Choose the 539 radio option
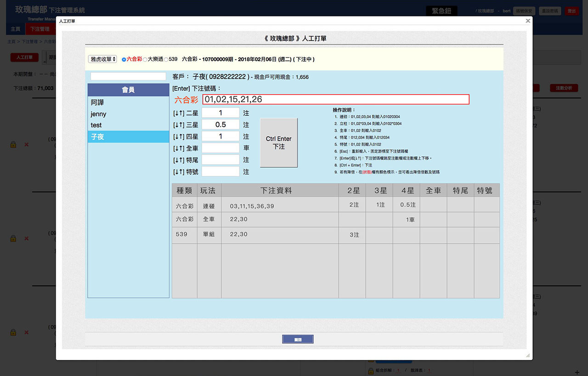The width and height of the screenshot is (588, 376). (x=166, y=59)
